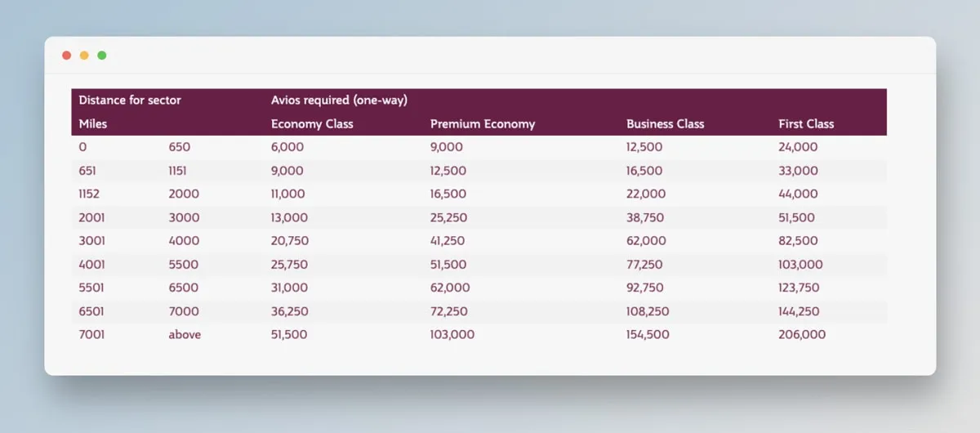
Task: Select the First Class column header
Action: click(806, 124)
